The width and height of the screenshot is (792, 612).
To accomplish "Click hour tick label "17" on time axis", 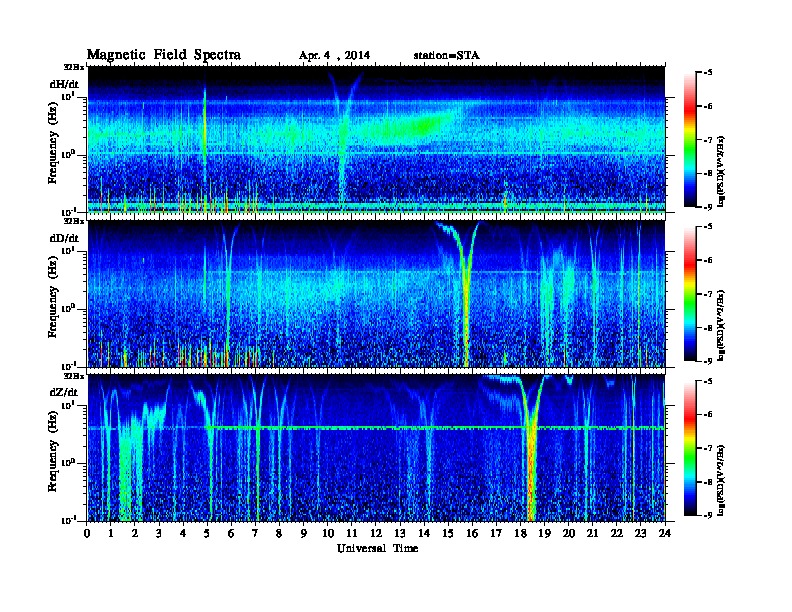I will pyautogui.click(x=496, y=533).
